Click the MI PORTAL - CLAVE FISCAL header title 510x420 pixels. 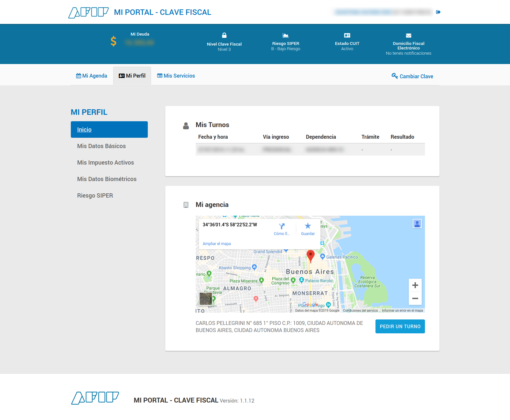(x=162, y=12)
